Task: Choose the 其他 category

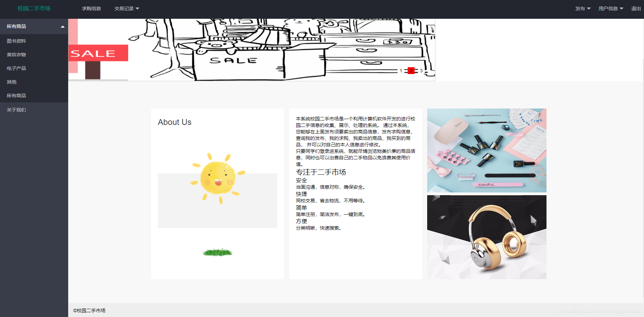Action: [x=11, y=82]
